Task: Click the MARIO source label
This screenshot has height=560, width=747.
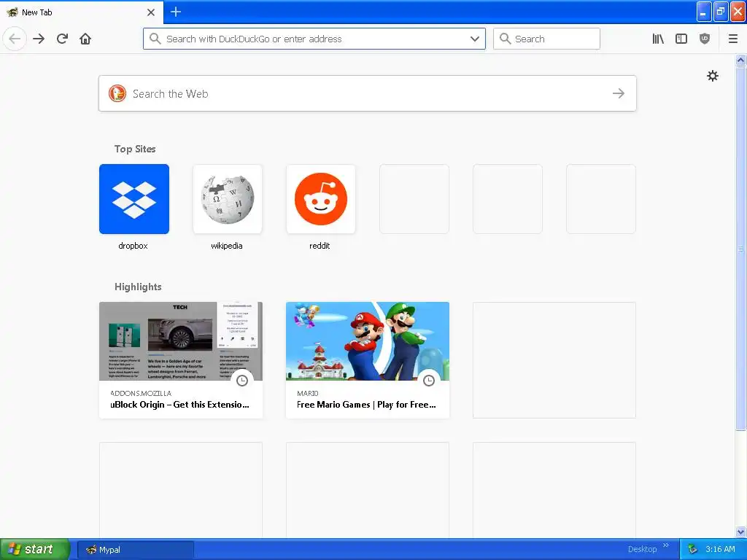Action: click(307, 393)
